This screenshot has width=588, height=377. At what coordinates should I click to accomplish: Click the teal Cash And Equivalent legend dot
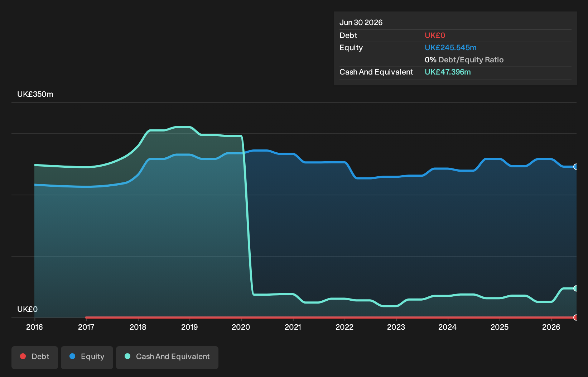[x=127, y=356]
